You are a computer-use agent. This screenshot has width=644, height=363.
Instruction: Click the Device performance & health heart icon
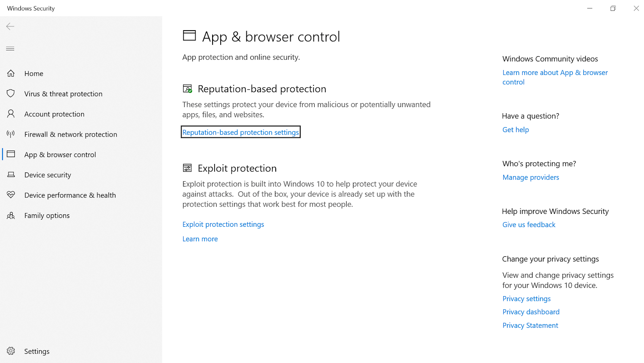pyautogui.click(x=11, y=195)
